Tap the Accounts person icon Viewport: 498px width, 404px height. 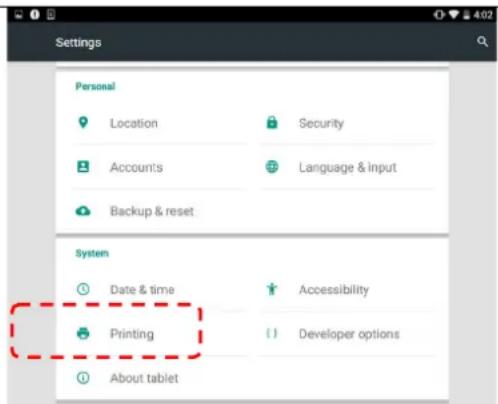click(x=83, y=166)
